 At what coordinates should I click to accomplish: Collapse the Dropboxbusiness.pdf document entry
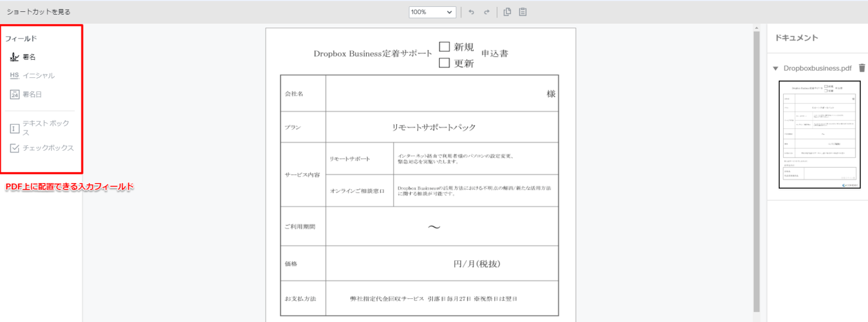coord(776,68)
